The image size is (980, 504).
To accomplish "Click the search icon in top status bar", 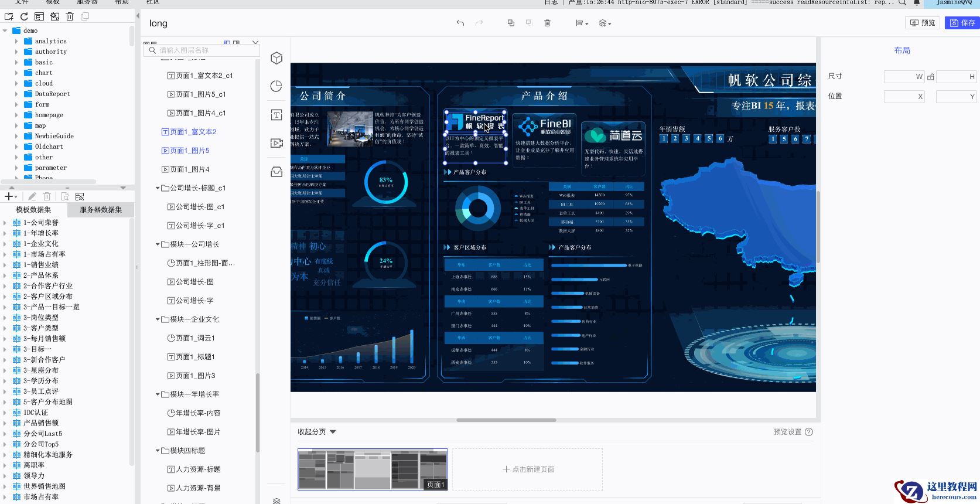I will (x=903, y=2).
